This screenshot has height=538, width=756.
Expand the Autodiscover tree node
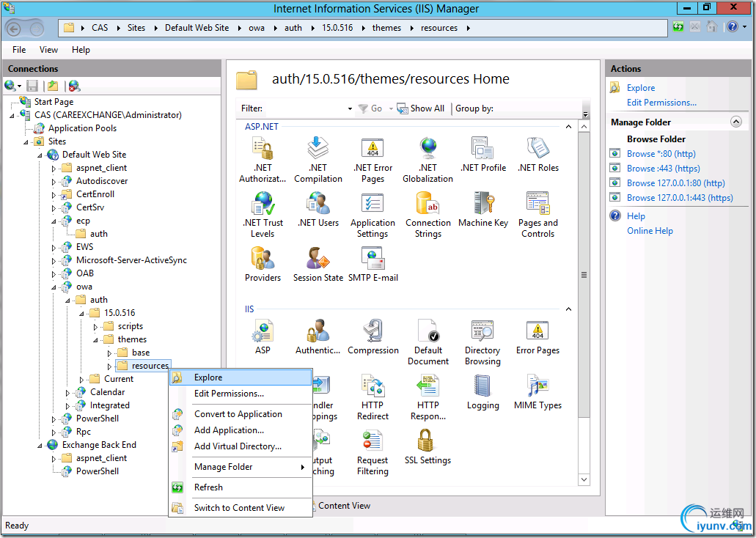(x=54, y=182)
